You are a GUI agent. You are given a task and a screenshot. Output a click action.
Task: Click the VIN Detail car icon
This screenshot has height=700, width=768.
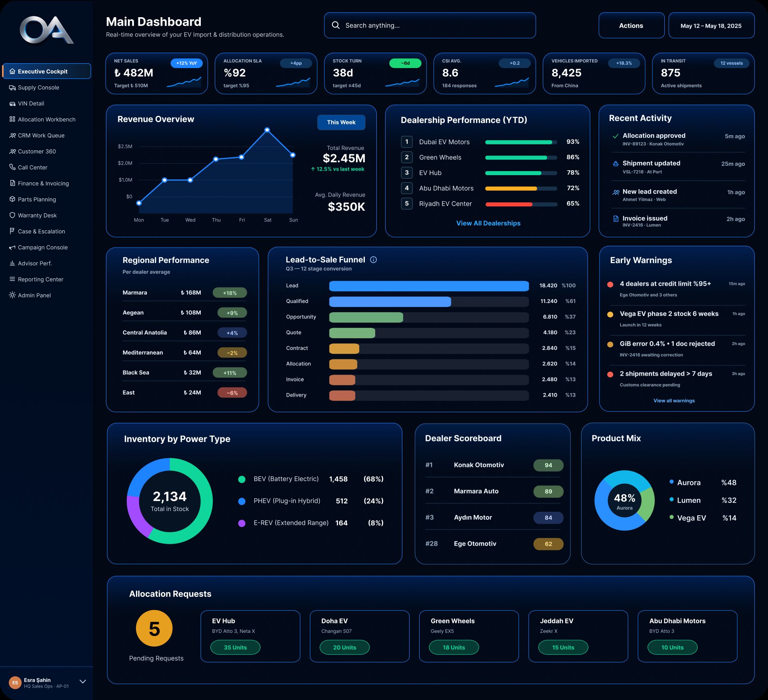12,104
